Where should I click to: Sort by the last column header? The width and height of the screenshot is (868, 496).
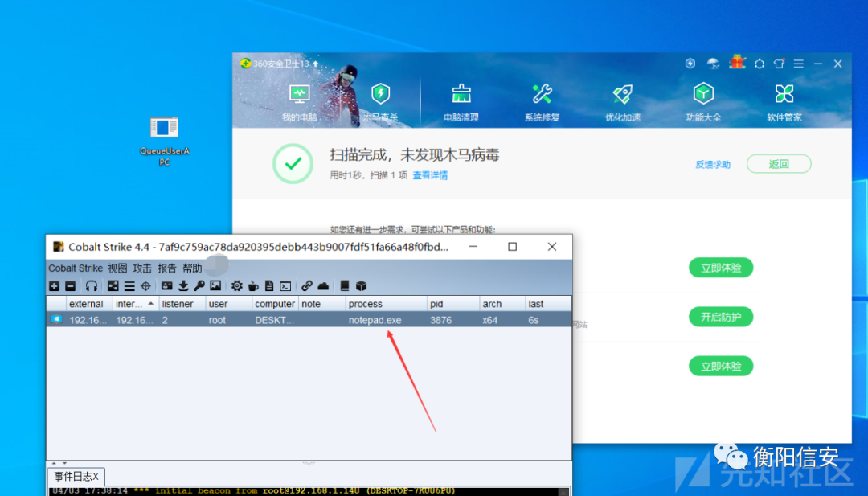(548, 304)
